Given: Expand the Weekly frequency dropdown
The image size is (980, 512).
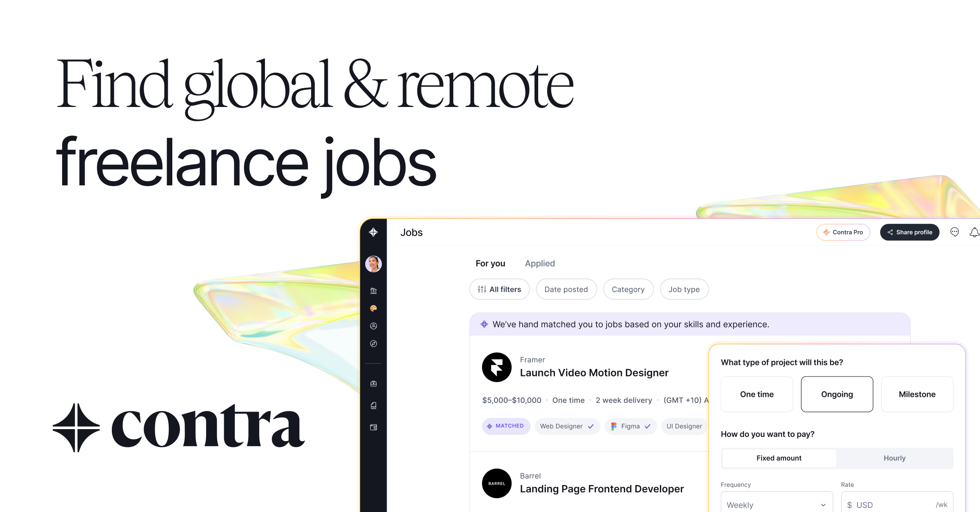Looking at the screenshot, I should [776, 505].
